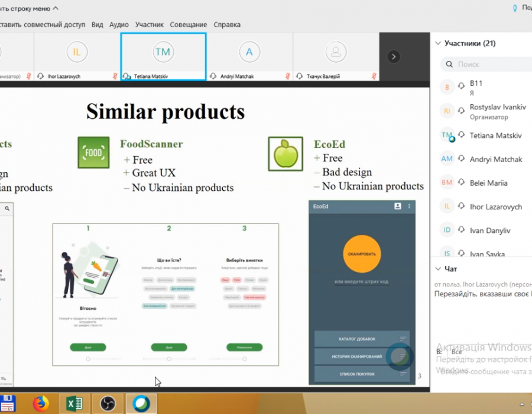The image size is (532, 414).
Task: Click the next-participants arrow in video strip
Action: pyautogui.click(x=394, y=57)
